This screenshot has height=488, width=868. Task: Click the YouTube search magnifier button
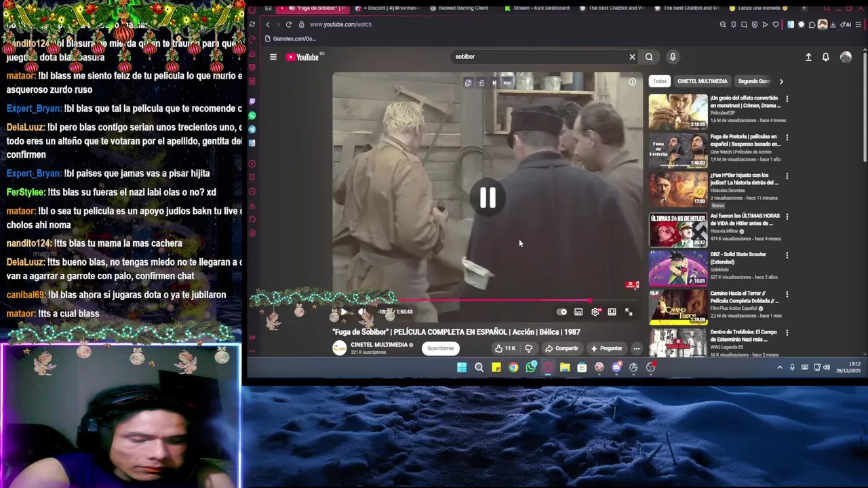click(649, 57)
